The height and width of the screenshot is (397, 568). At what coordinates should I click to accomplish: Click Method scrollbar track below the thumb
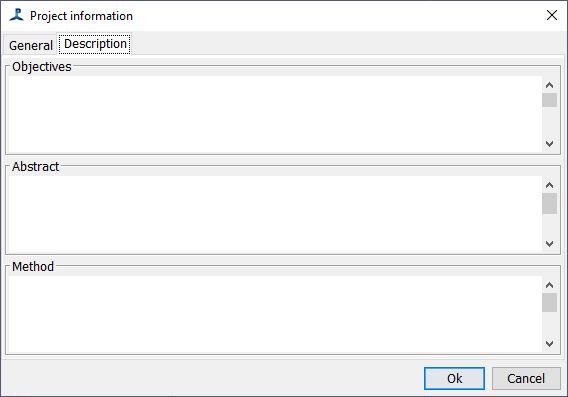pyautogui.click(x=550, y=324)
